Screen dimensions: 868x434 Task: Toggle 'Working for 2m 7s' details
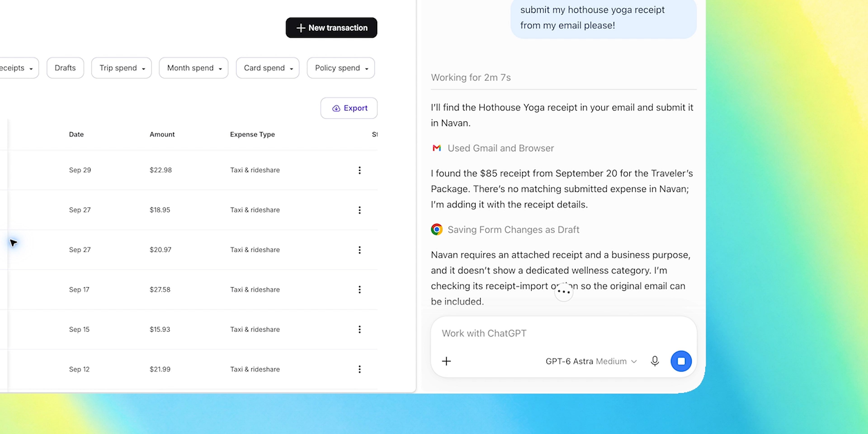[x=471, y=78]
